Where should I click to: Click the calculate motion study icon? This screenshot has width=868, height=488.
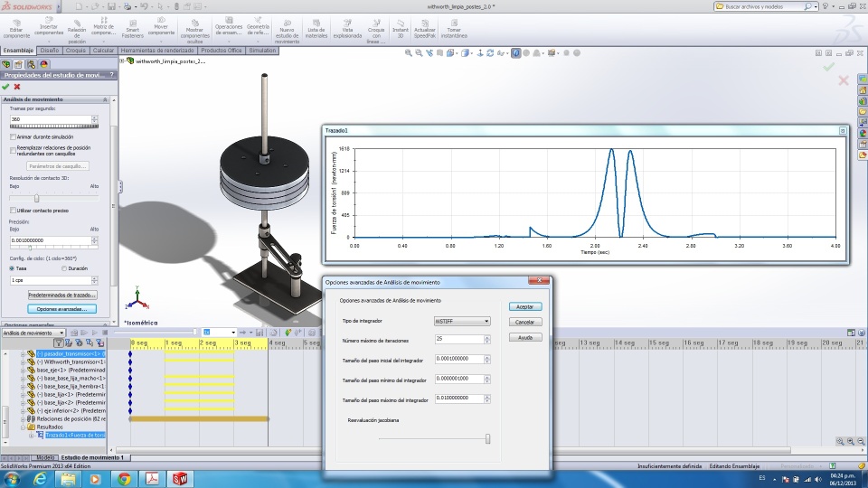[x=73, y=333]
